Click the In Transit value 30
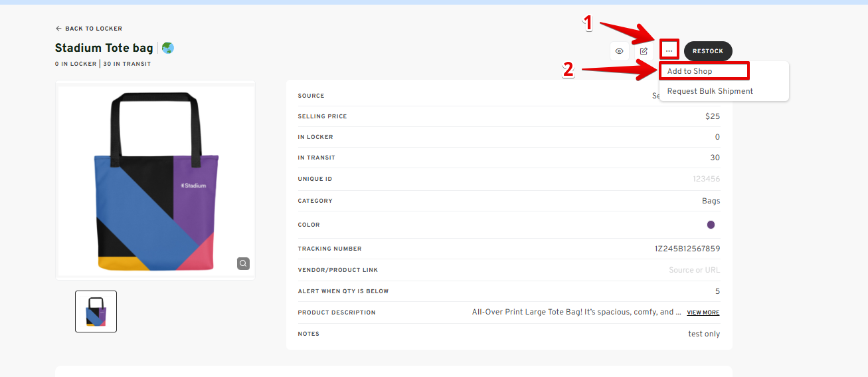Image resolution: width=868 pixels, height=377 pixels. (x=715, y=158)
